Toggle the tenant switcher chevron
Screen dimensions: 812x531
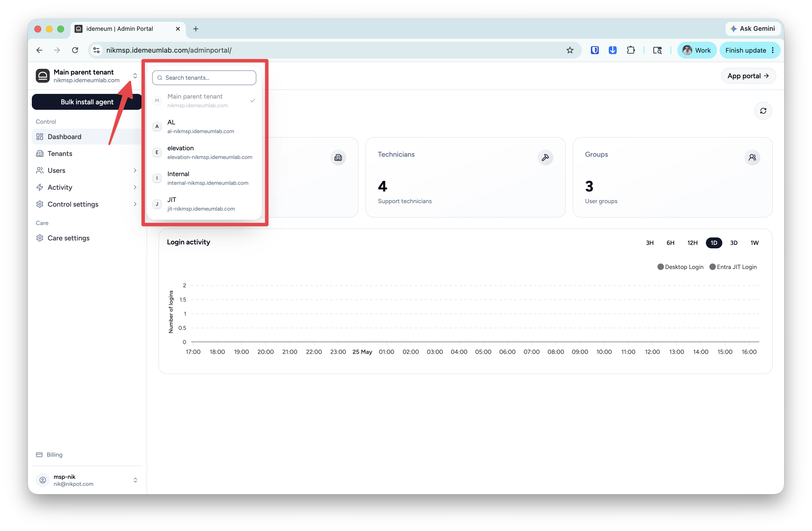(135, 76)
